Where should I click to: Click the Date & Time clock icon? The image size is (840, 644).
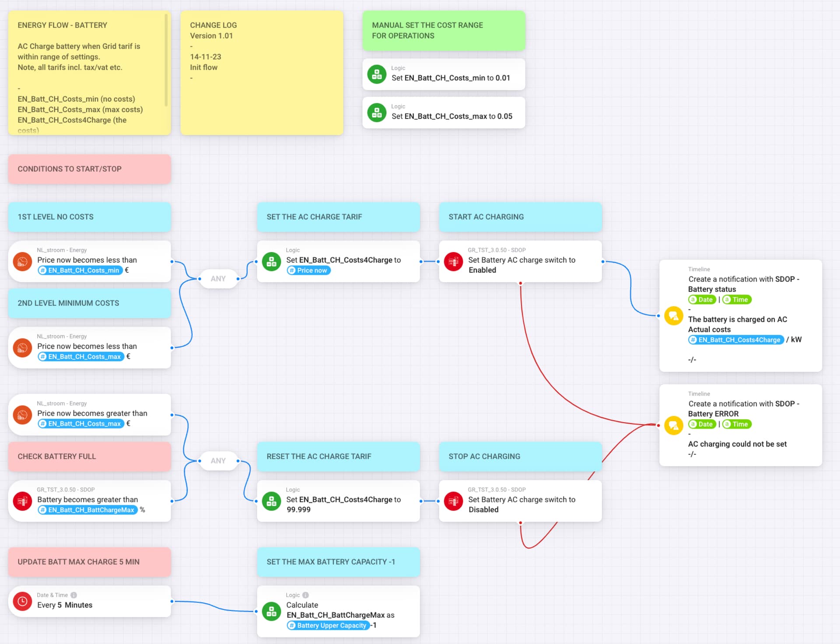[x=22, y=601]
